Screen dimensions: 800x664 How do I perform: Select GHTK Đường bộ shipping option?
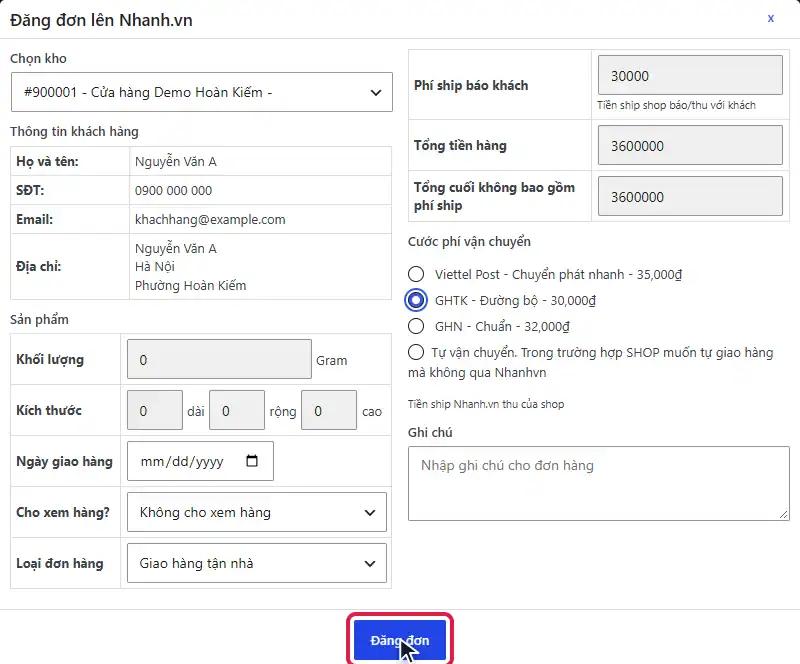(x=416, y=300)
